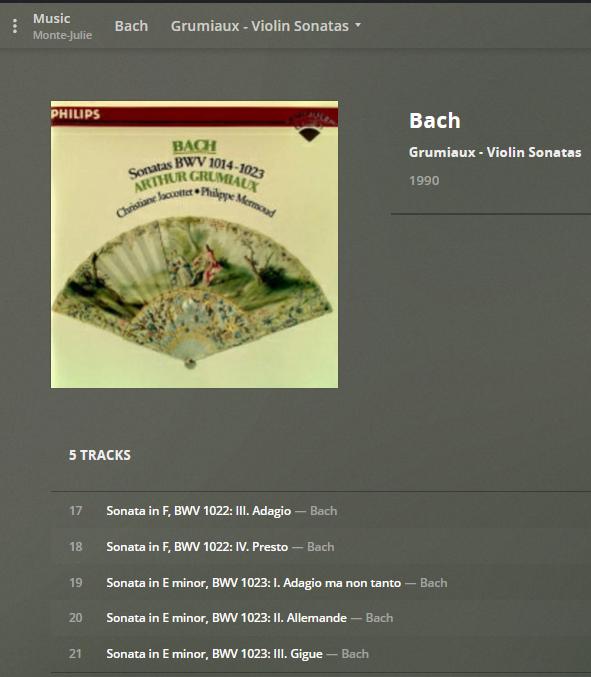Click the album cover artwork

click(x=195, y=244)
